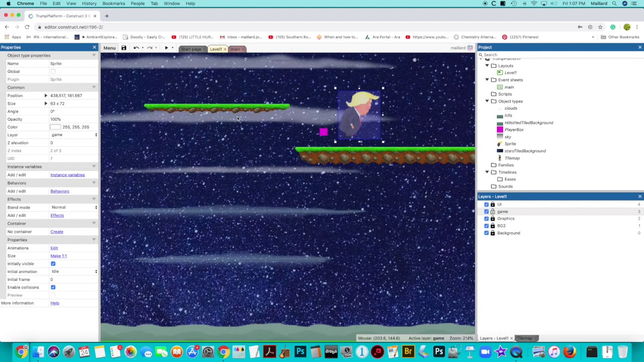Open the Layer dropdown set to game
The width and height of the screenshot is (644, 362).
click(x=73, y=135)
